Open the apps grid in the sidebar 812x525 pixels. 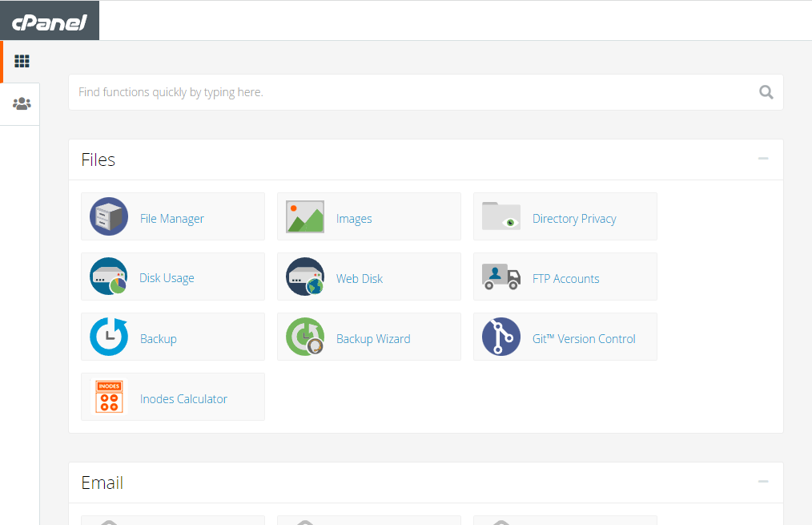click(22, 61)
